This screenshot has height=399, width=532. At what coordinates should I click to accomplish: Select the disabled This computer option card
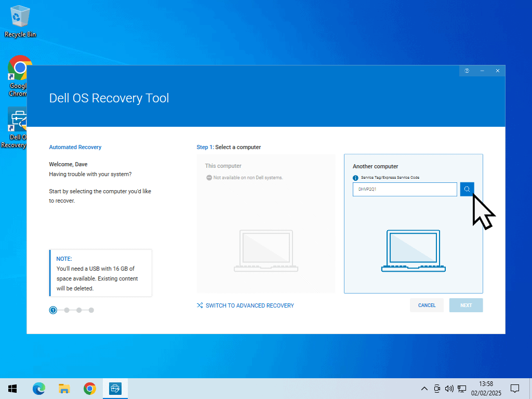[x=266, y=223]
